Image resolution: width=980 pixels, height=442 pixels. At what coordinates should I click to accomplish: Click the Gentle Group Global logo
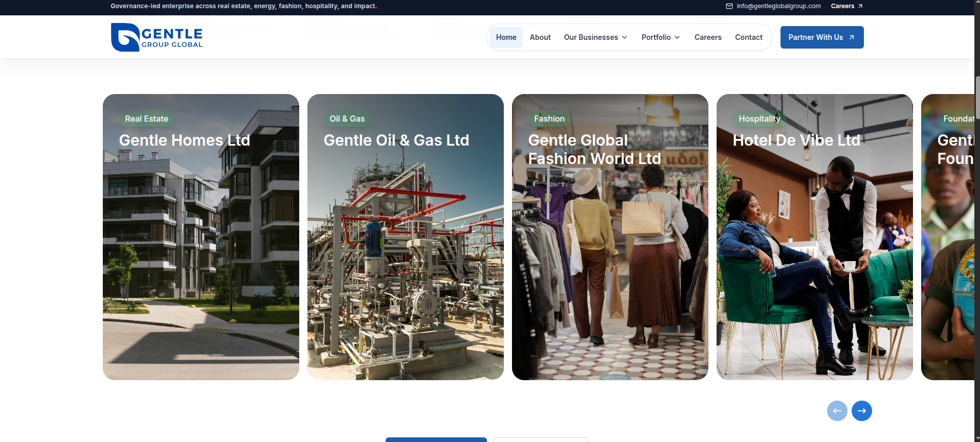157,37
